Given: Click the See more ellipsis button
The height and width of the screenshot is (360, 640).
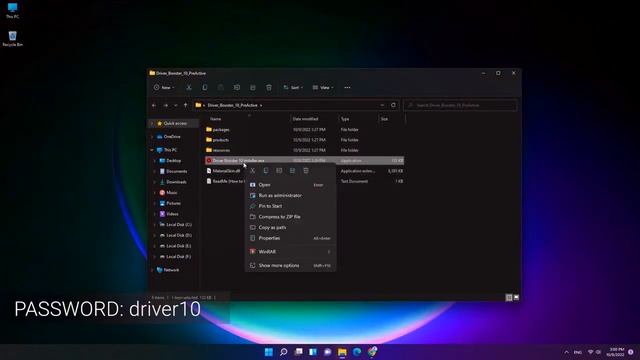Looking at the screenshot, I should coord(347,87).
